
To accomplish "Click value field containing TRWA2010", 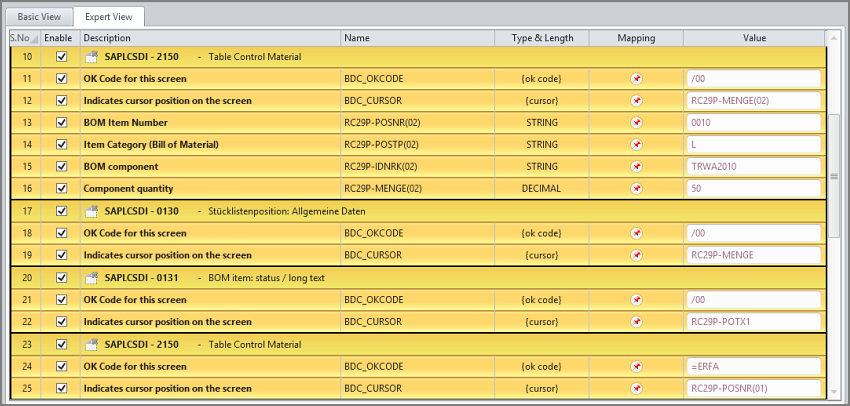I will (x=754, y=167).
